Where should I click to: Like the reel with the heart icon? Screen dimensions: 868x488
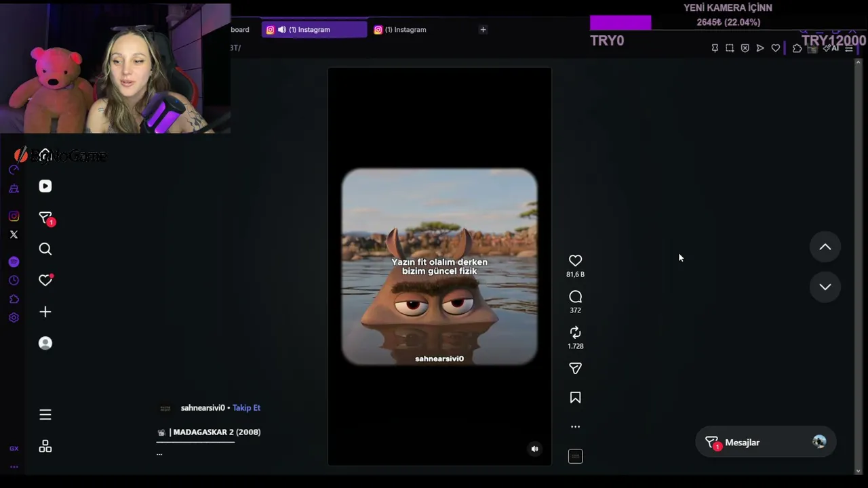tap(575, 260)
